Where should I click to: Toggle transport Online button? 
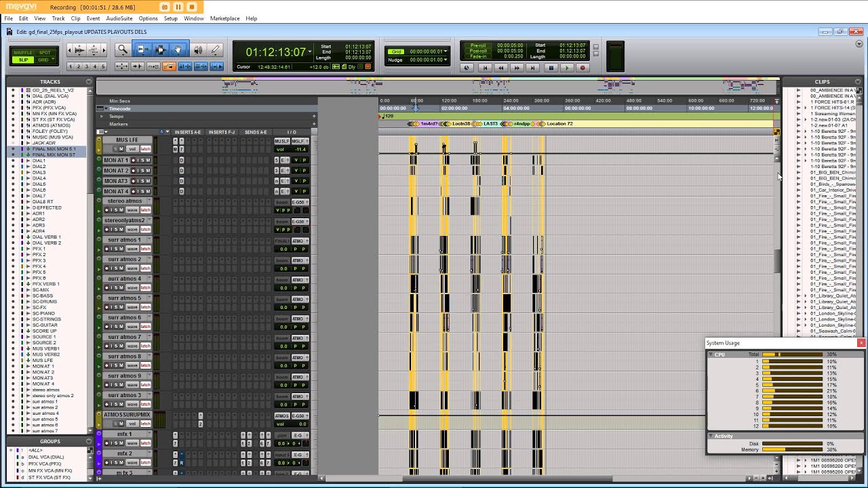pos(466,68)
